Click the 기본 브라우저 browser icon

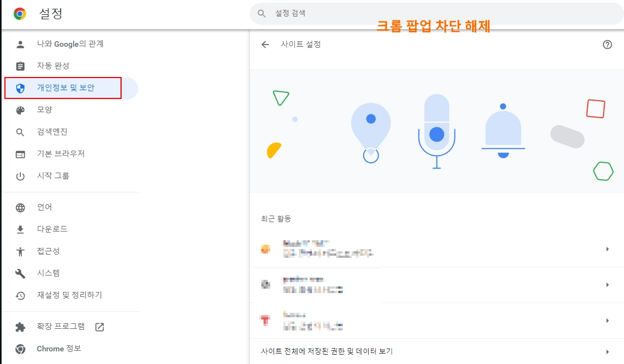21,153
